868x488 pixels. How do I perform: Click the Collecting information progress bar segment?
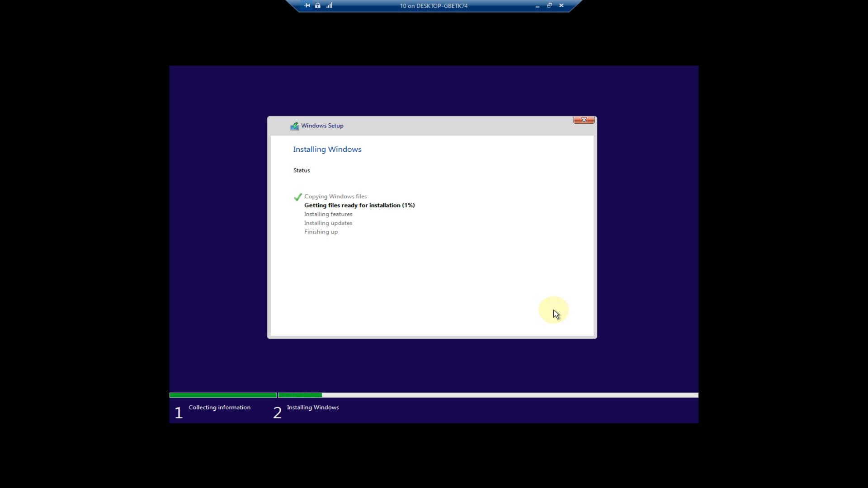223,395
